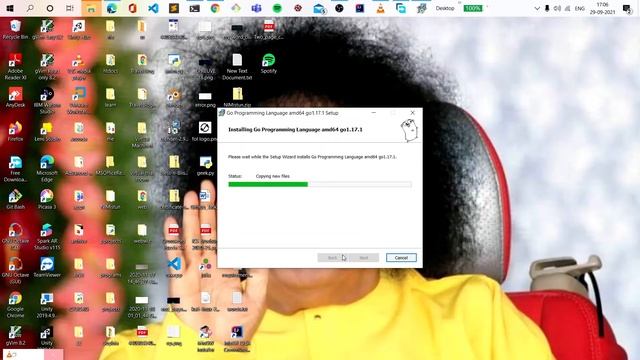Click 'Copying new files' status text
Screen dimensions: 640x360
click(273, 176)
